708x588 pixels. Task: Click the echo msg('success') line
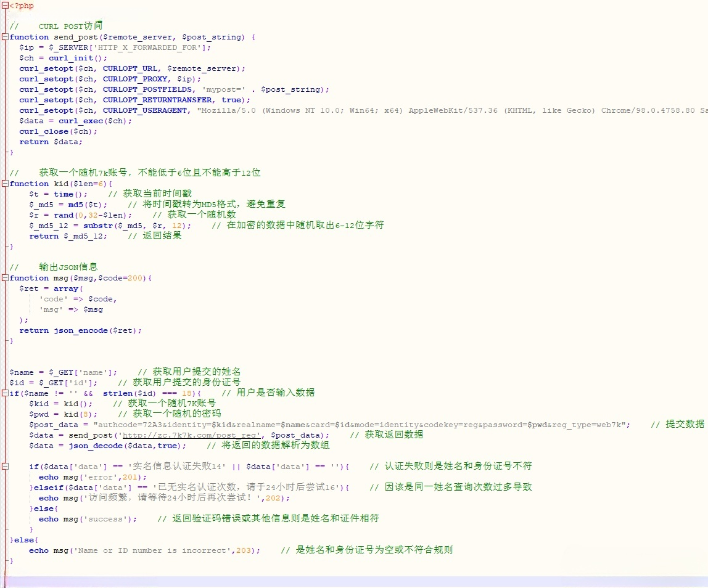coord(88,519)
